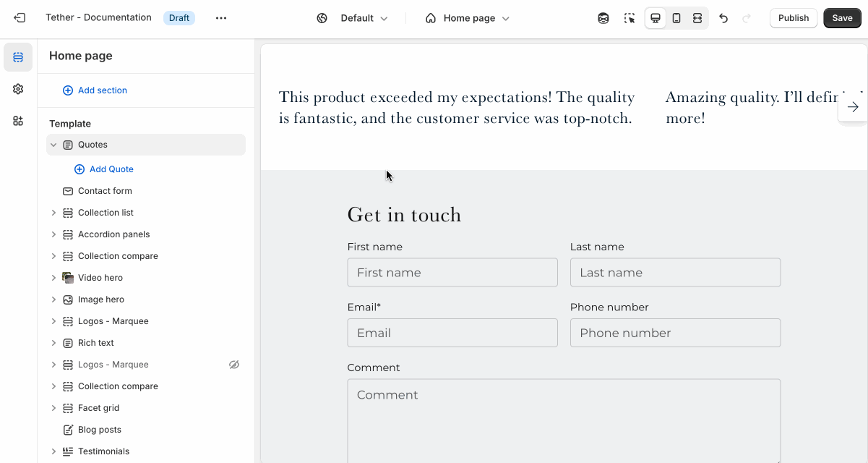Click the Comment text area

[564, 421]
